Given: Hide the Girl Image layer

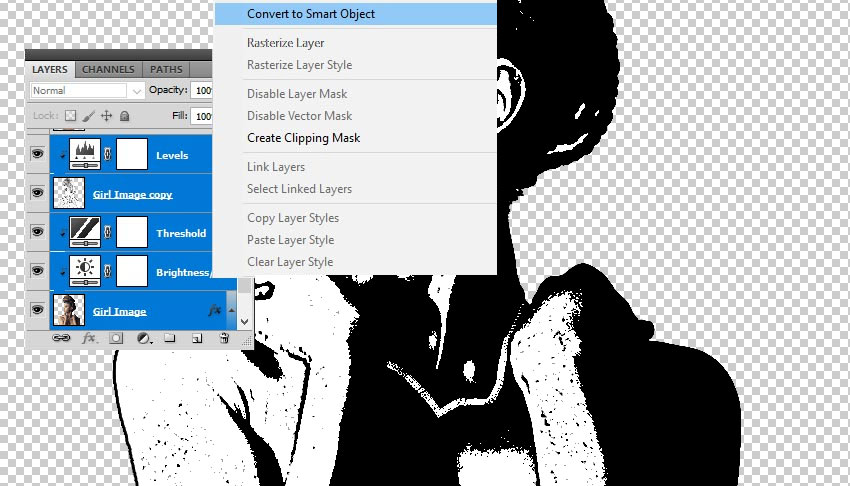Looking at the screenshot, I should [x=37, y=310].
